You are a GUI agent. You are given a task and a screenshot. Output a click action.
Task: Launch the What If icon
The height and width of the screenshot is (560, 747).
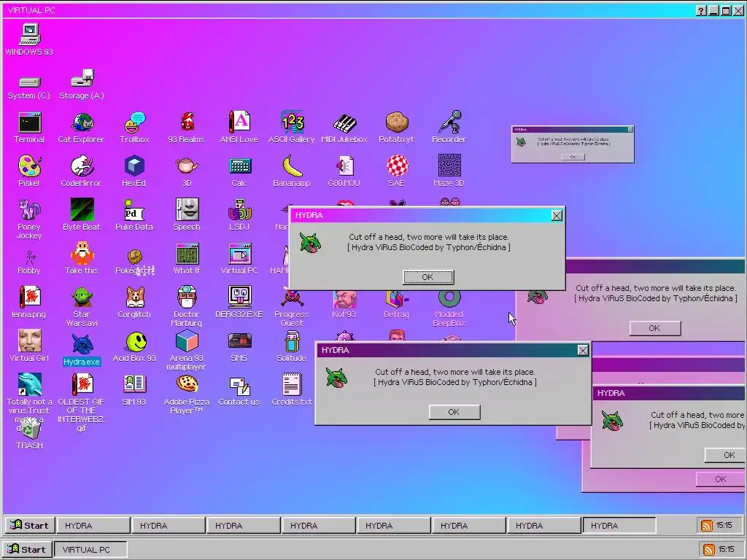pos(187,254)
